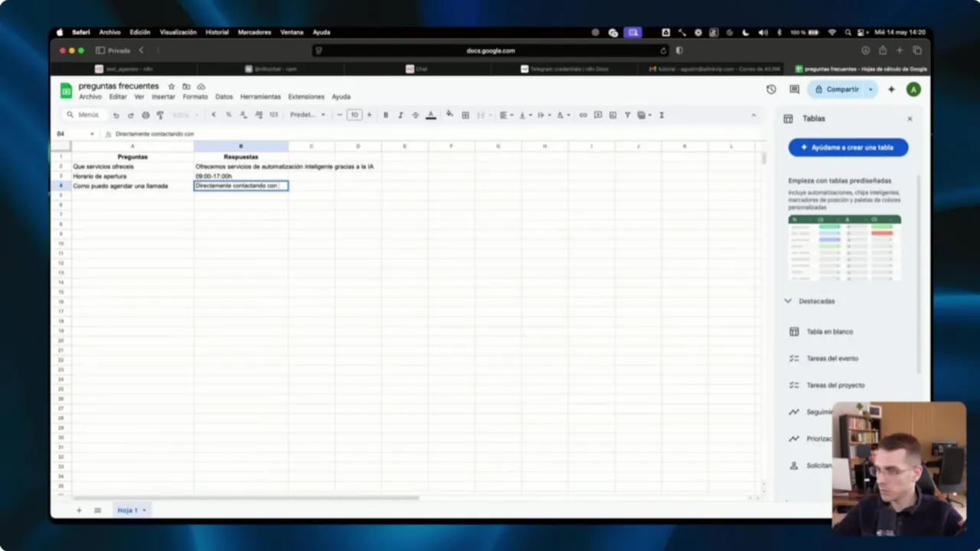Open the Predet... font family dropdown
This screenshot has height=551, width=980.
pos(307,115)
